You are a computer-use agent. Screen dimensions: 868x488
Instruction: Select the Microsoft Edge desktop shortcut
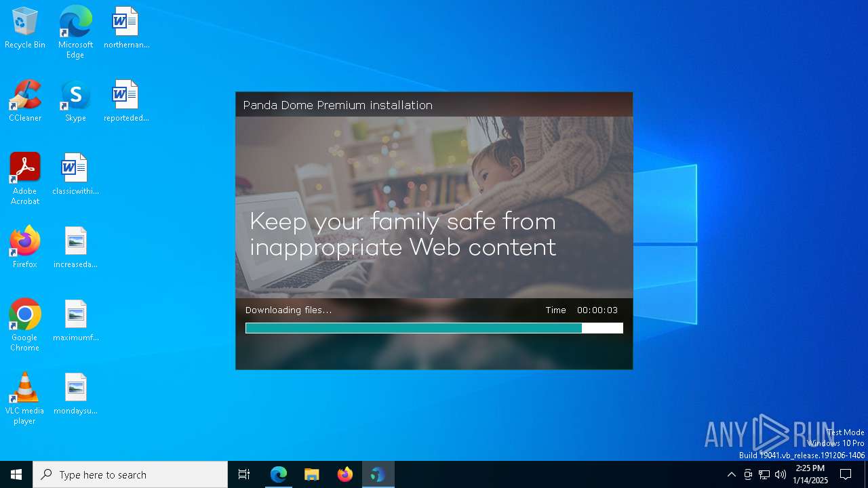coord(75,33)
